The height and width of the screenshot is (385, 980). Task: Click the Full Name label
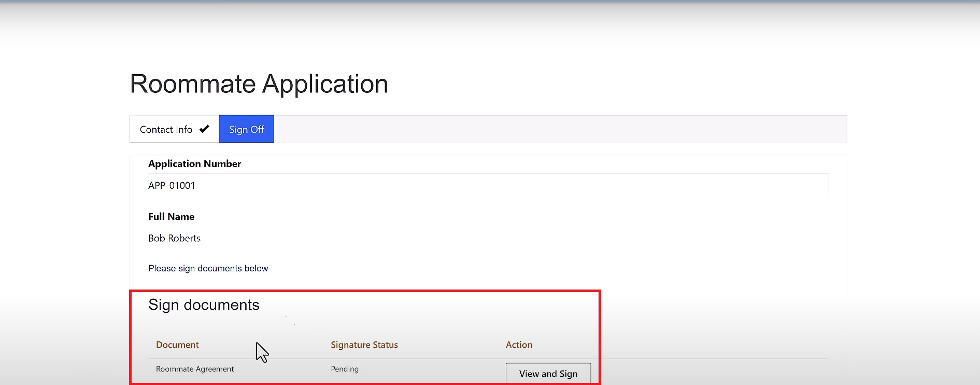point(171,217)
